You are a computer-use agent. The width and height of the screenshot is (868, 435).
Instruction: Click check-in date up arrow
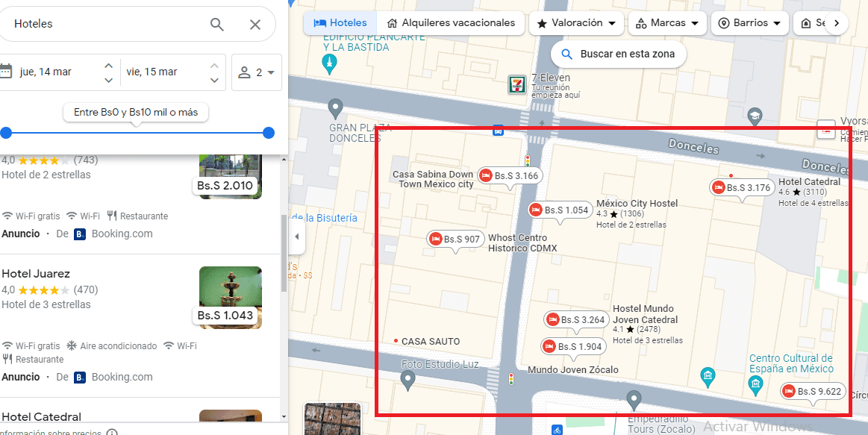tap(108, 66)
